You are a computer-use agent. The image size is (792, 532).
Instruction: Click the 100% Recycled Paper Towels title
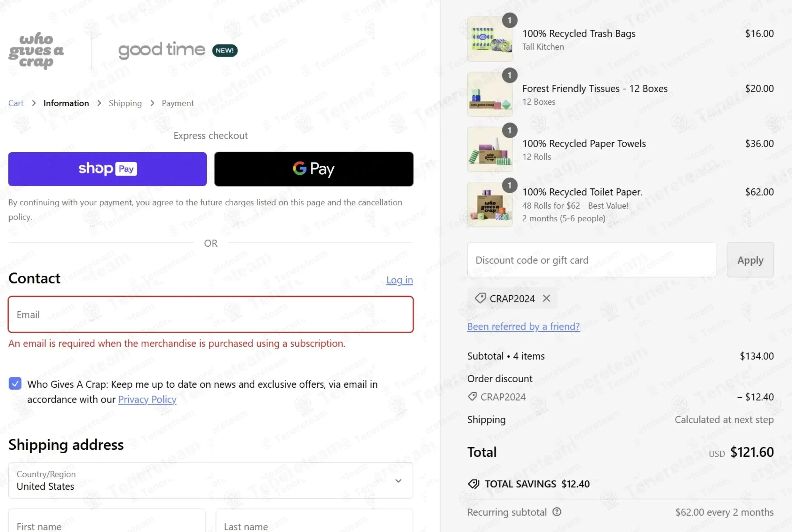[x=584, y=144]
